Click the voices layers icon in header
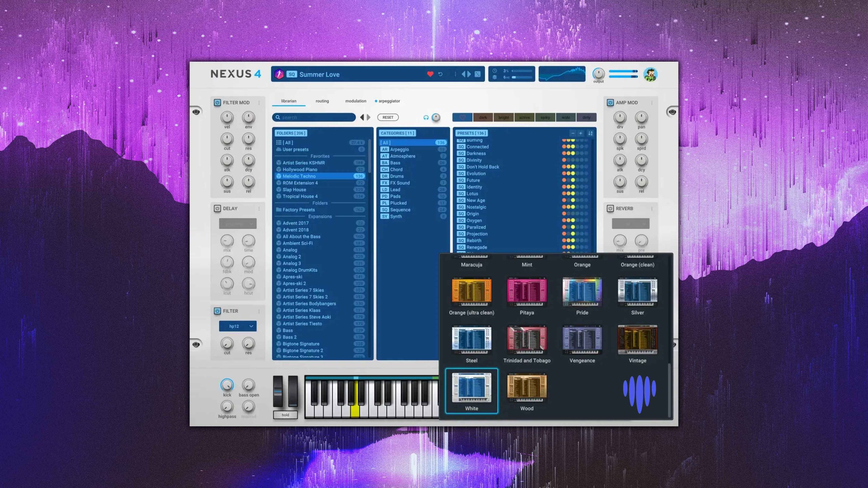The image size is (868, 488). (495, 77)
